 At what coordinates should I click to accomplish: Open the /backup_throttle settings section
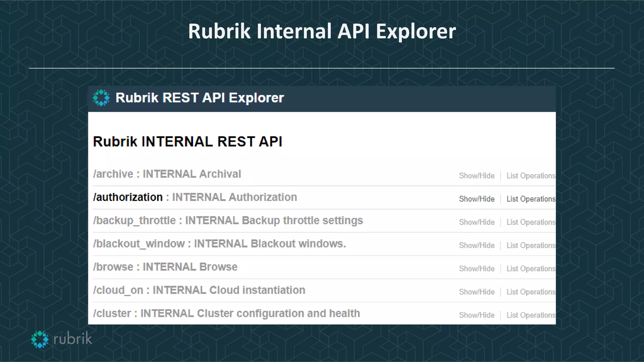[x=228, y=221]
